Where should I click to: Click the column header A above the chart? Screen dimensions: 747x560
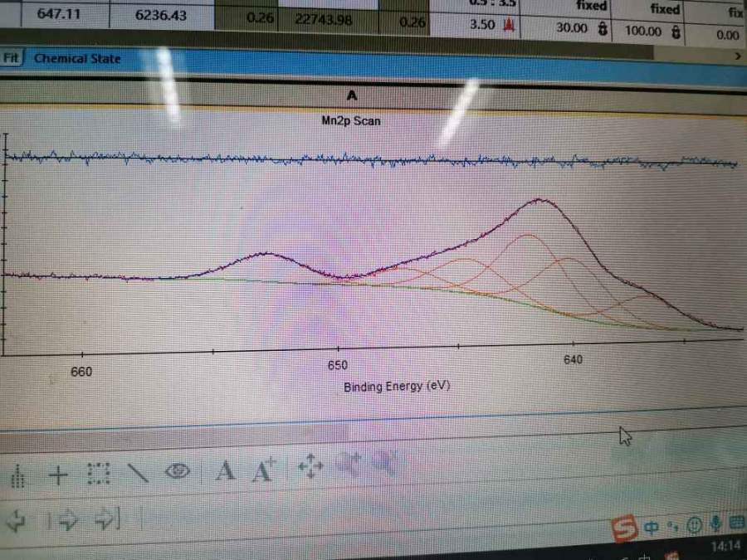pyautogui.click(x=352, y=95)
